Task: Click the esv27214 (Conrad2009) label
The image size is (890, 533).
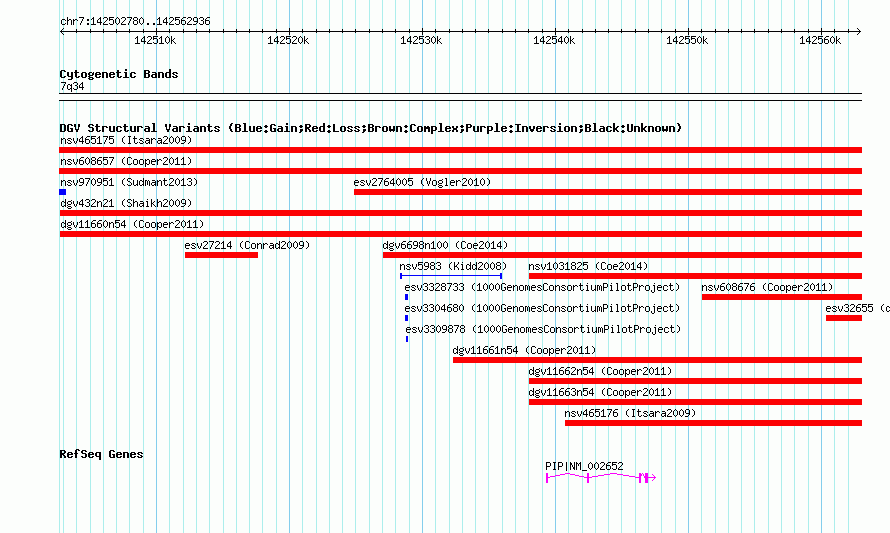Action: (x=247, y=245)
